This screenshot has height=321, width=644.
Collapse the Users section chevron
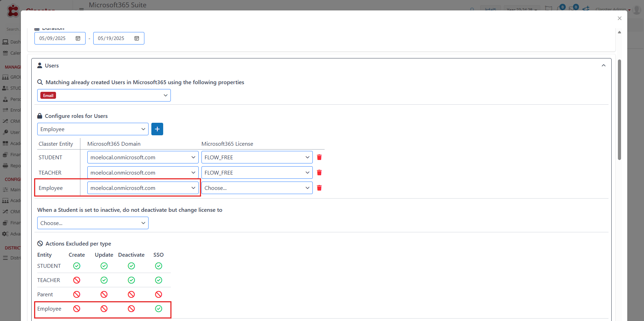tap(604, 65)
